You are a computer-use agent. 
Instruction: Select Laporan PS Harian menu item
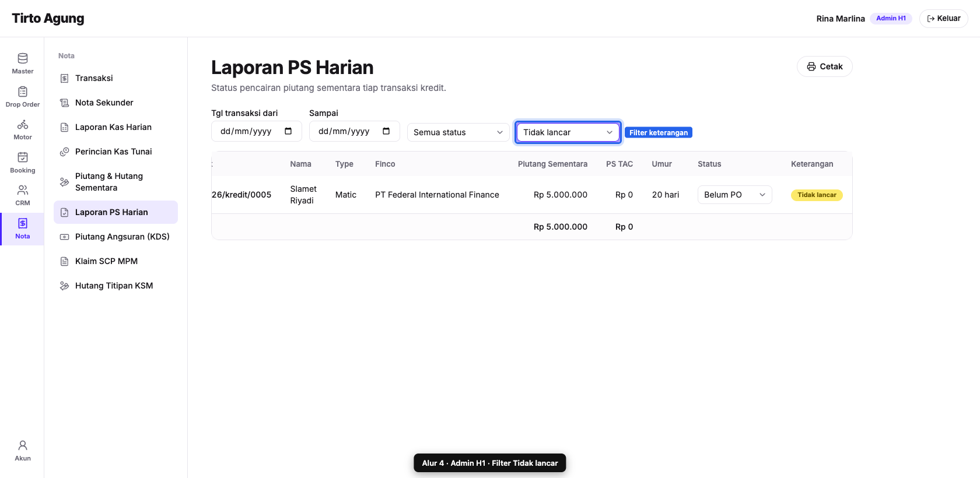[x=116, y=212]
